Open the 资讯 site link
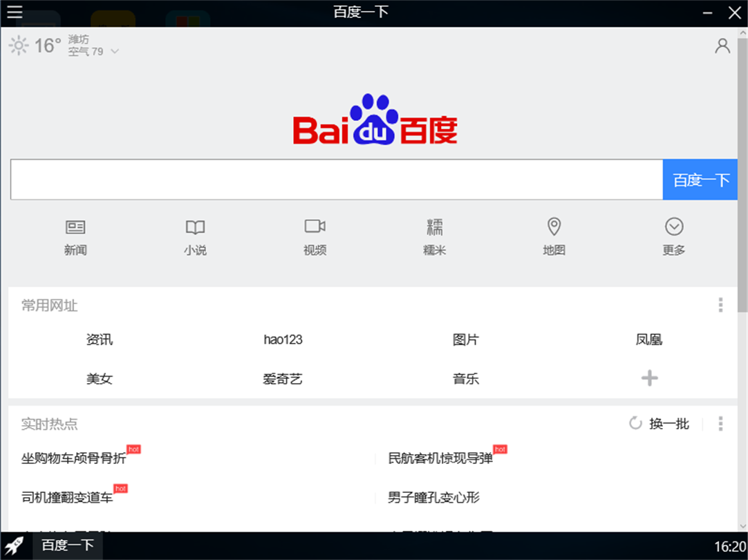This screenshot has height=560, width=748. click(100, 339)
